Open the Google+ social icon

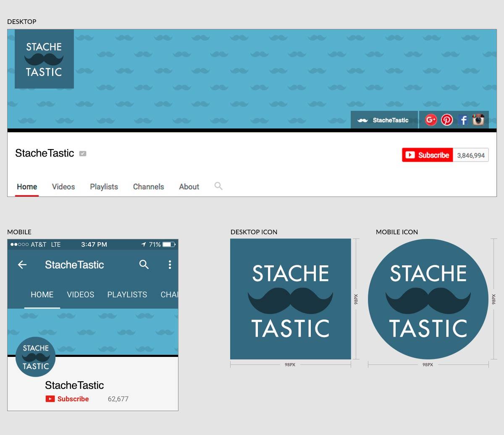(430, 120)
